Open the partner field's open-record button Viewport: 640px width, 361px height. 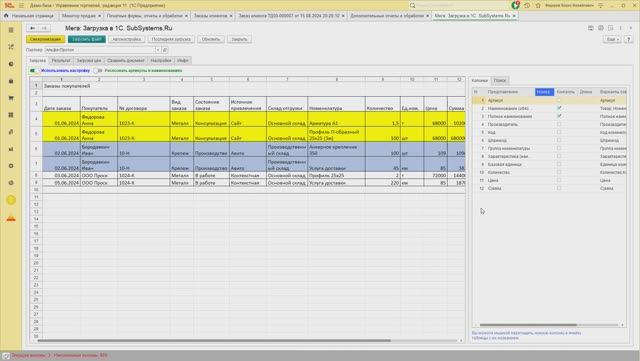tap(164, 50)
